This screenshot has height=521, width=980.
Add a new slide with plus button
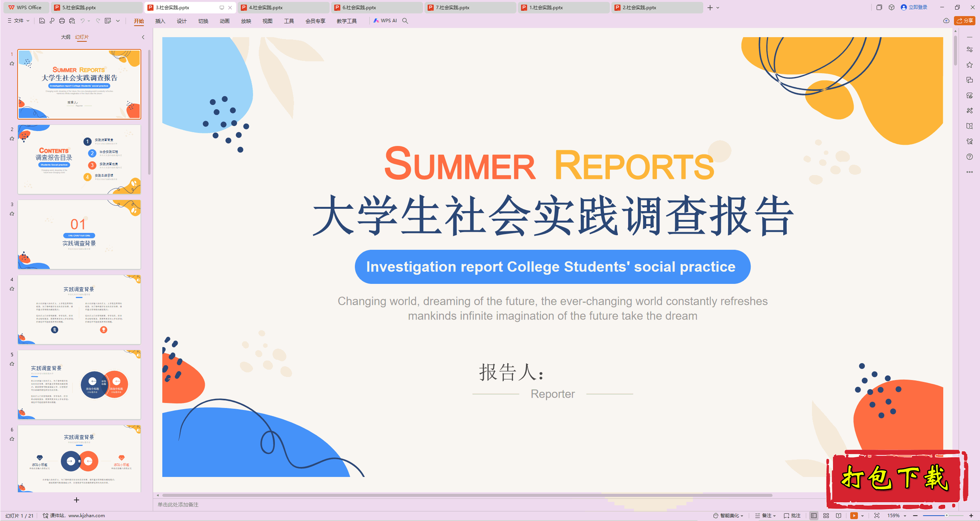77,500
